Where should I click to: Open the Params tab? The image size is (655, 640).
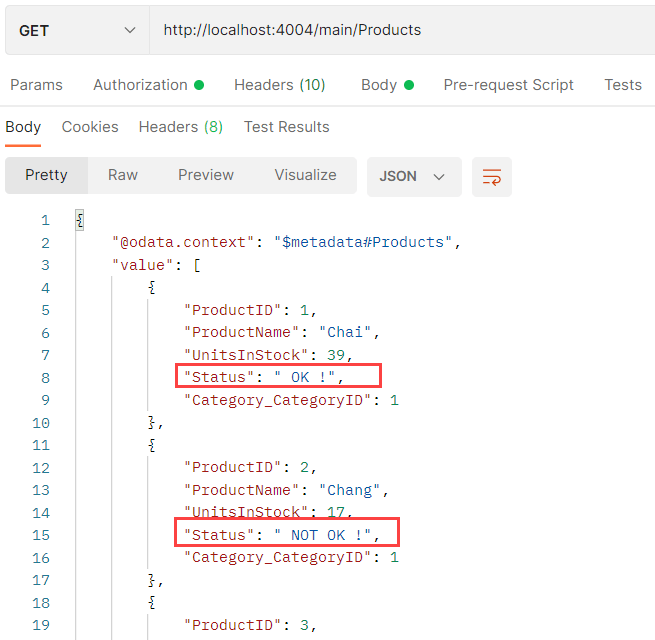click(36, 85)
